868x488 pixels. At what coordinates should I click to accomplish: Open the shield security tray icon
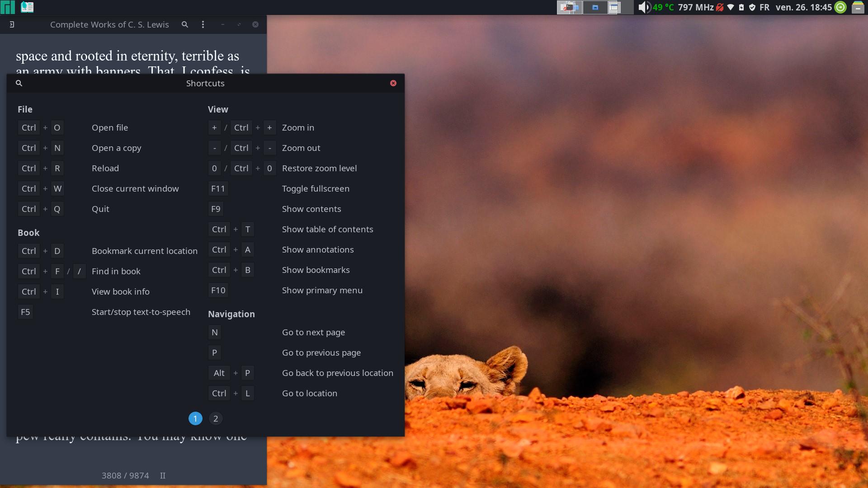point(752,7)
